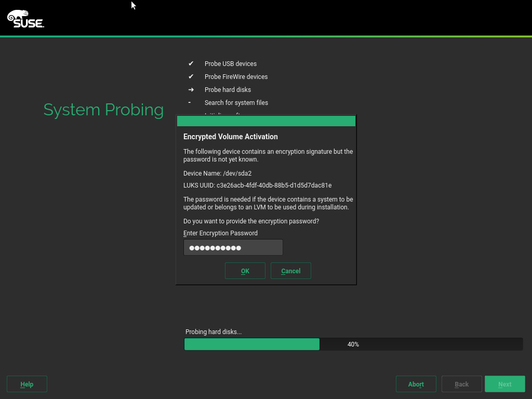This screenshot has width=532, height=399.
Task: Click the LUKS UUID text line
Action: click(257, 185)
